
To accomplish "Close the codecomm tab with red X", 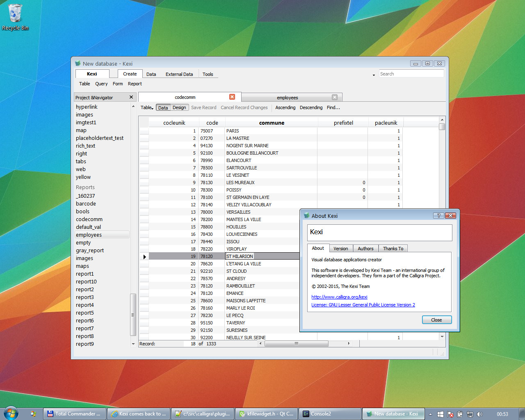I will click(232, 97).
